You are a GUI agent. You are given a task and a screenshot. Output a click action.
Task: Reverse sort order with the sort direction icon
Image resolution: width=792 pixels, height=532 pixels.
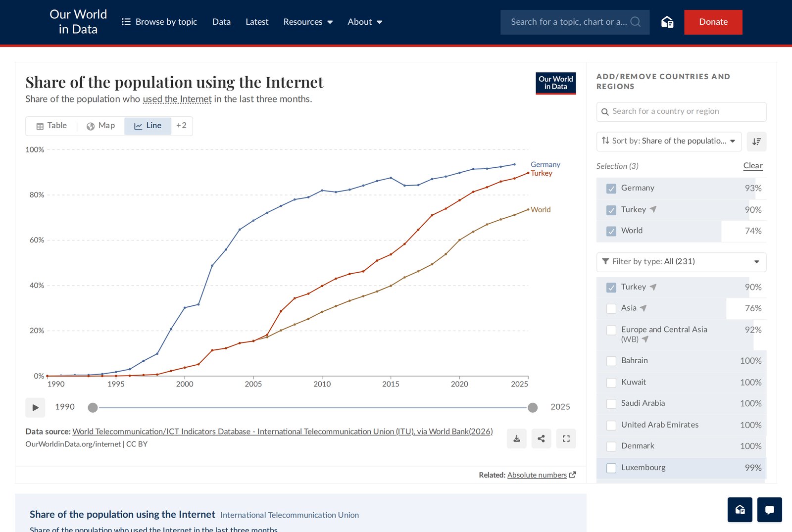756,142
